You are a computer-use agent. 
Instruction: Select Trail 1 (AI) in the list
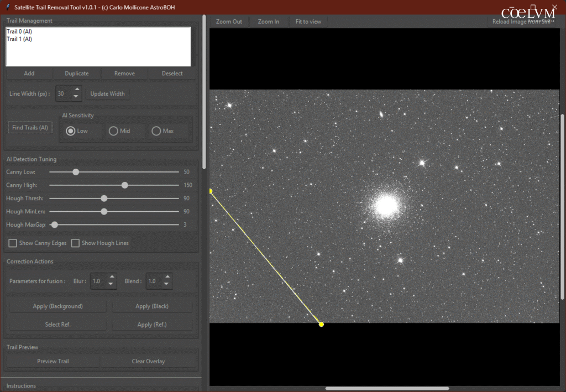coord(19,39)
